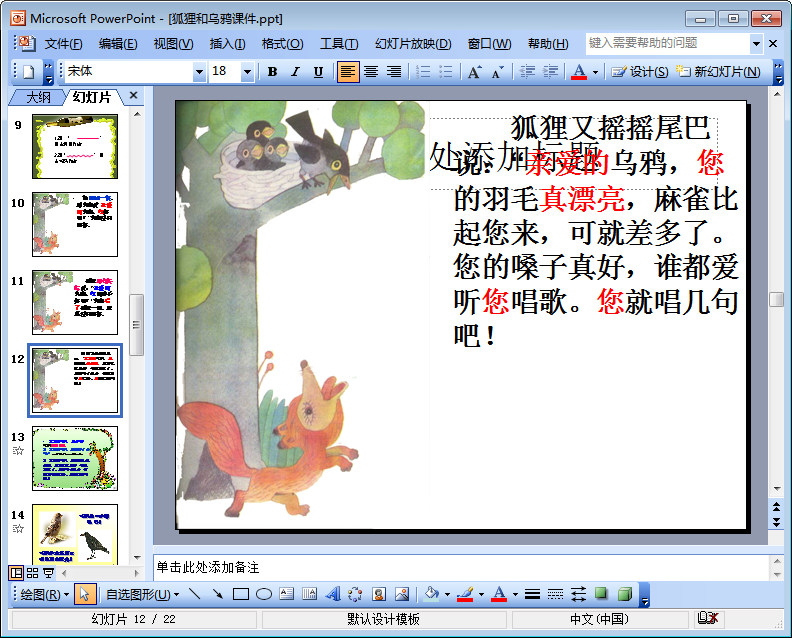Toggle Italic formatting
Viewport: 792px width, 638px height.
[x=295, y=72]
